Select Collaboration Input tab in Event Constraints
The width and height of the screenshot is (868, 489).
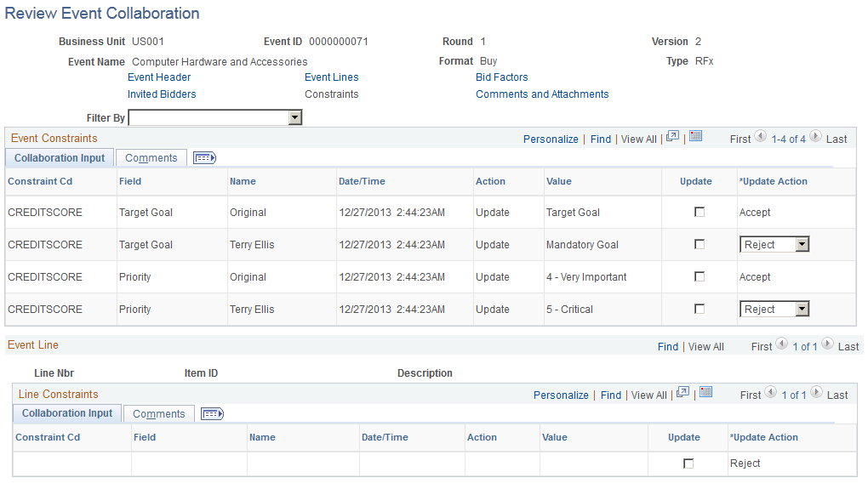60,158
